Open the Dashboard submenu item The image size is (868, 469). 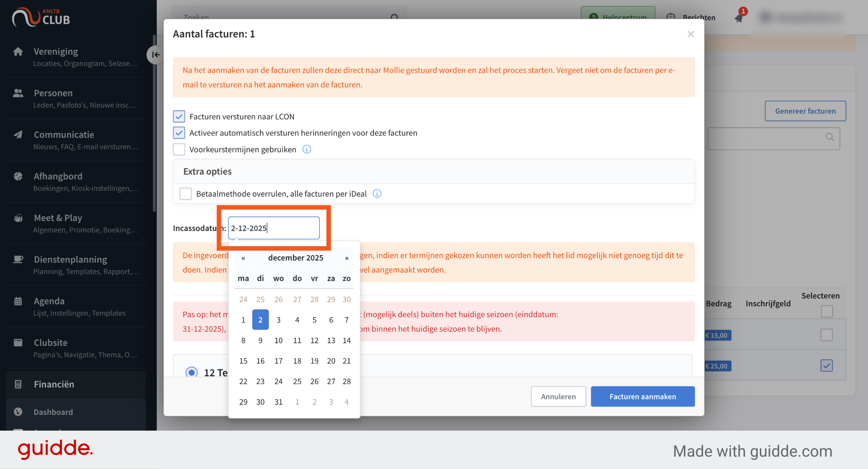pyautogui.click(x=76, y=412)
